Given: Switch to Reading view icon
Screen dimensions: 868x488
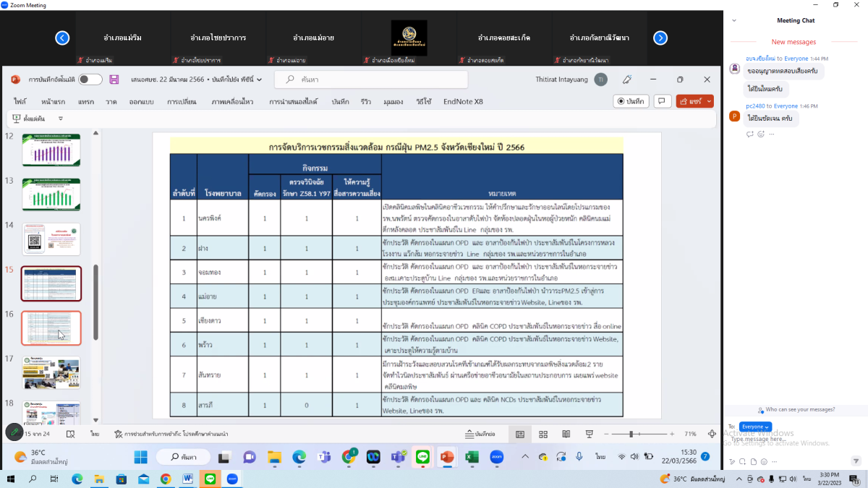Looking at the screenshot, I should 566,434.
